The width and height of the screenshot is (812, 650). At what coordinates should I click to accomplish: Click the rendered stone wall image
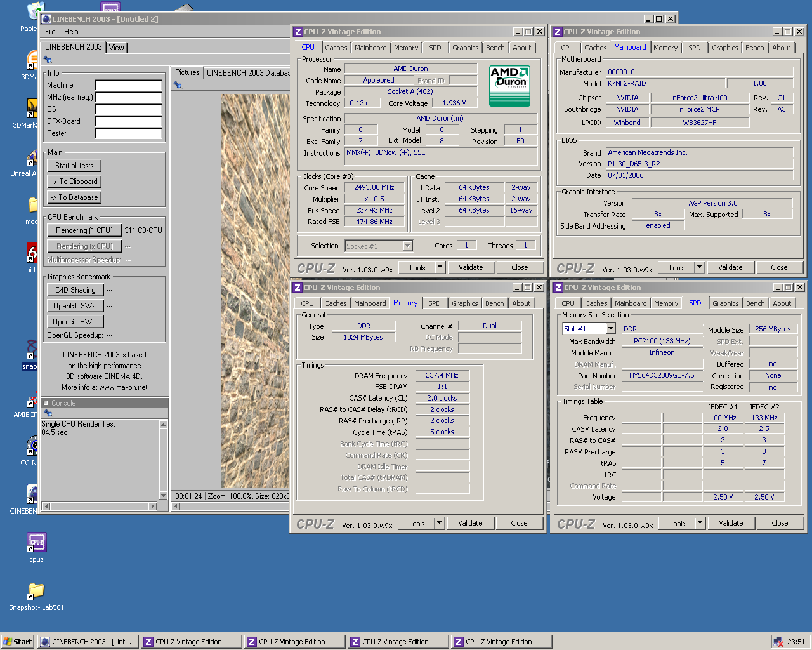pyautogui.click(x=255, y=291)
